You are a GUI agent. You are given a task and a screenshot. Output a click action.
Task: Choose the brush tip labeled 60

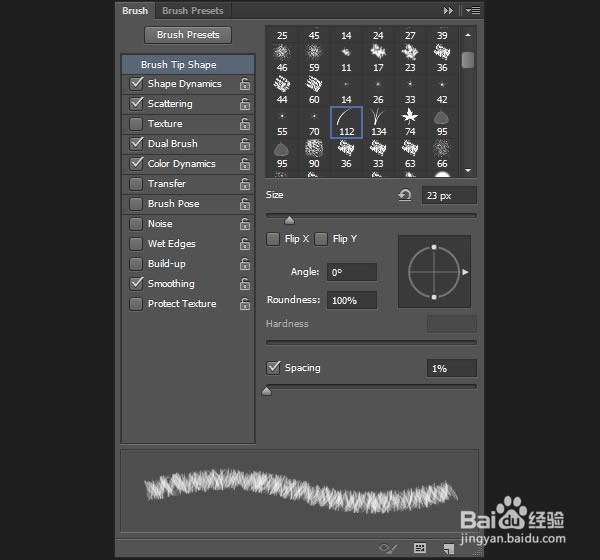(x=314, y=90)
